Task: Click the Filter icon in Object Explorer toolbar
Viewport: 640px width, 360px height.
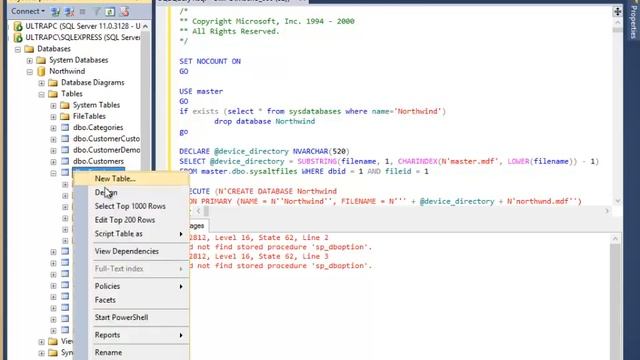Action: point(97,12)
